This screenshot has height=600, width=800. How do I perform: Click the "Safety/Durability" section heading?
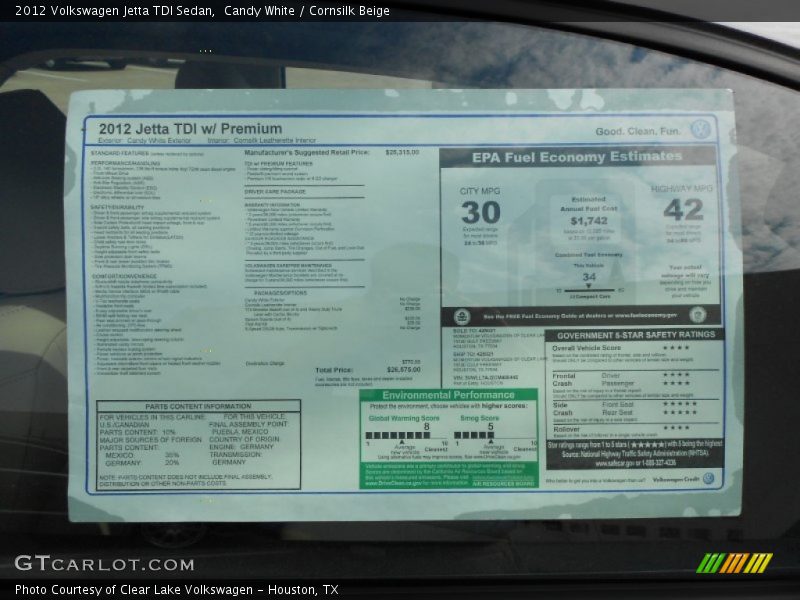(117, 207)
